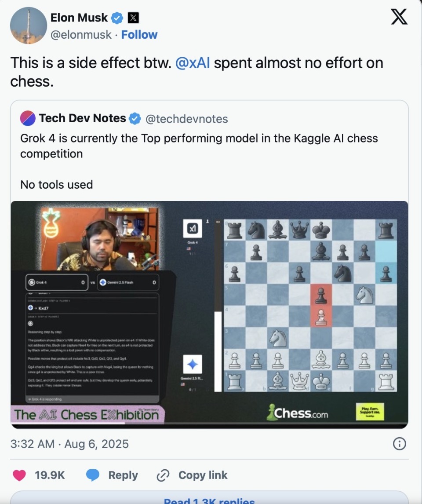Click the blue verified badge beside Elon Musk
This screenshot has width=422, height=504.
117,18
